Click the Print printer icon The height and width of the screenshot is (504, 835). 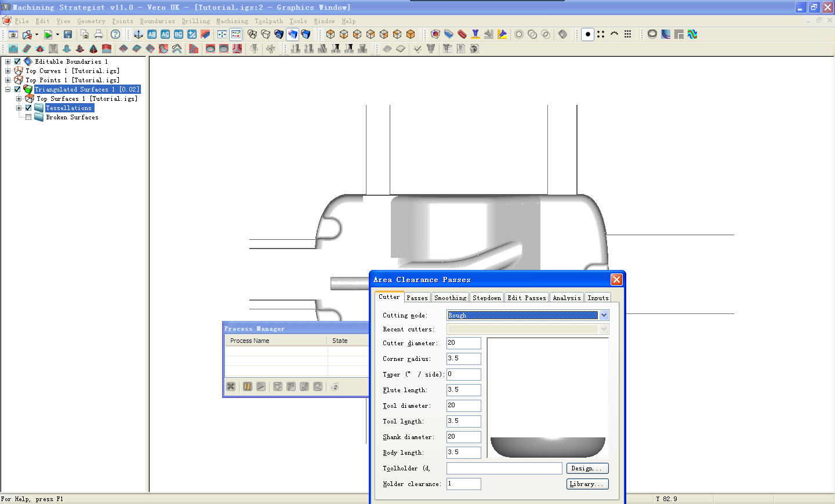point(99,35)
